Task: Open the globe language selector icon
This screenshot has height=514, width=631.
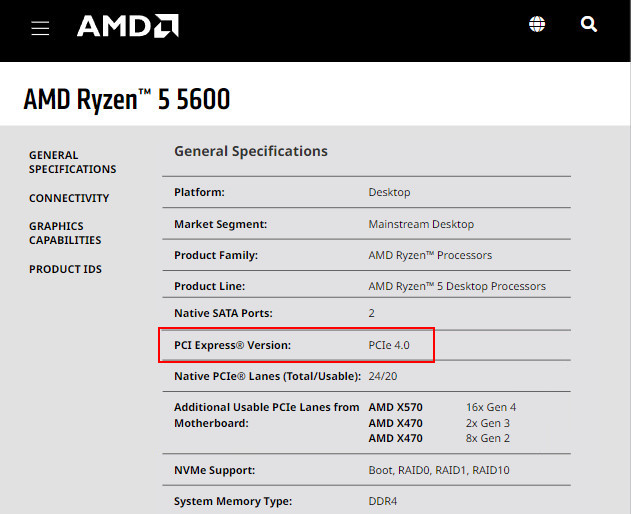Action: 537,24
